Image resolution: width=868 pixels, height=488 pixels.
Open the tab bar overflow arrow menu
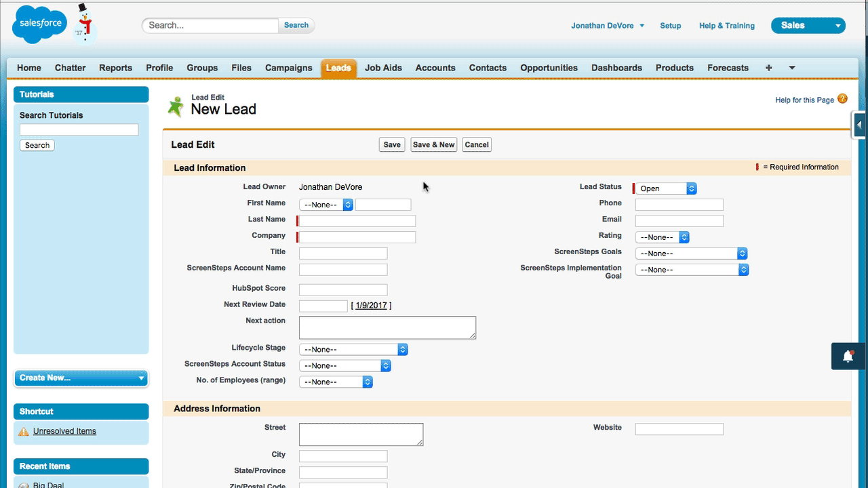pos(791,68)
